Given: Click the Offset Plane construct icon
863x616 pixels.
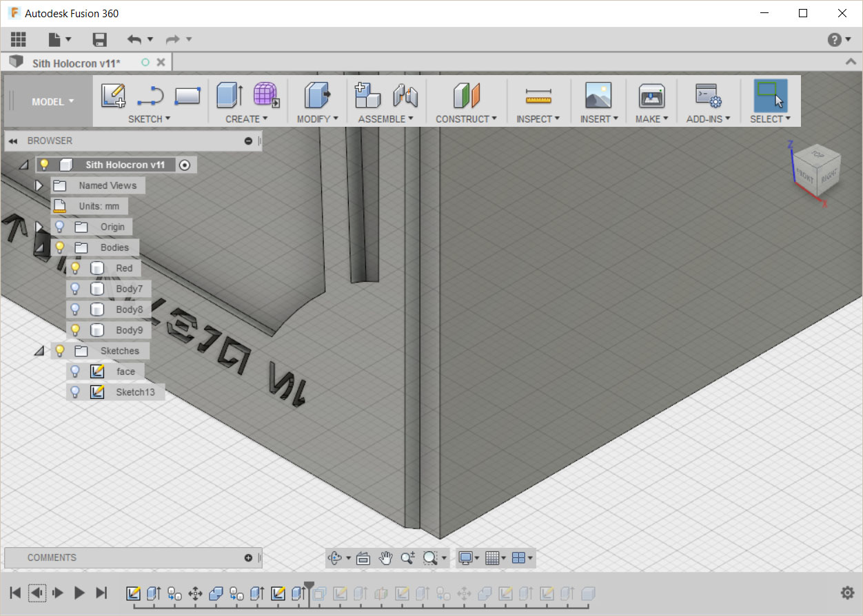Looking at the screenshot, I should pyautogui.click(x=467, y=95).
